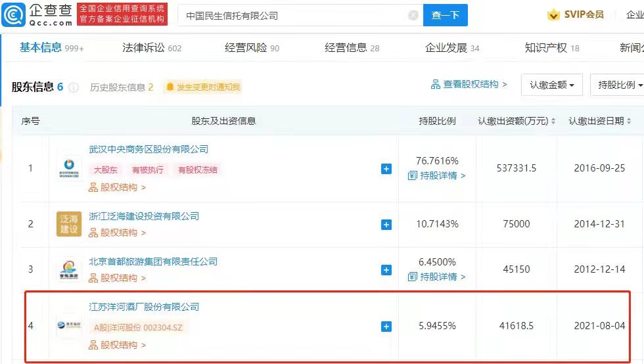Switch to the 法律诉讼 602 tab
This screenshot has height=364, width=644.
pyautogui.click(x=152, y=48)
